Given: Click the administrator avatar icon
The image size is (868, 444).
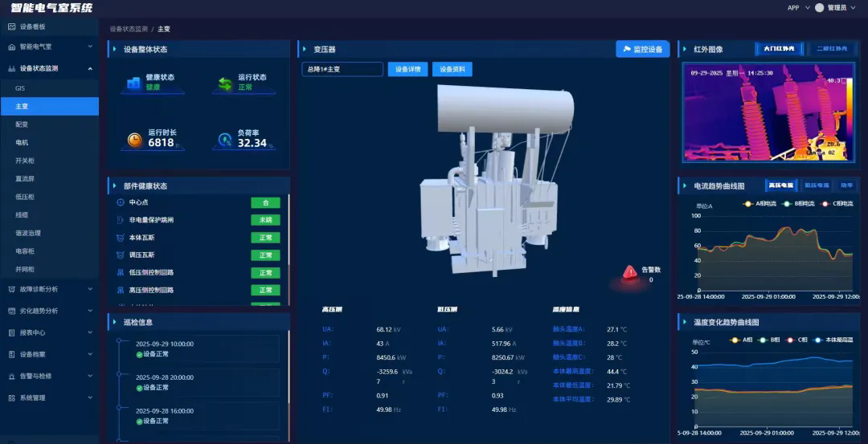Looking at the screenshot, I should tap(819, 7).
